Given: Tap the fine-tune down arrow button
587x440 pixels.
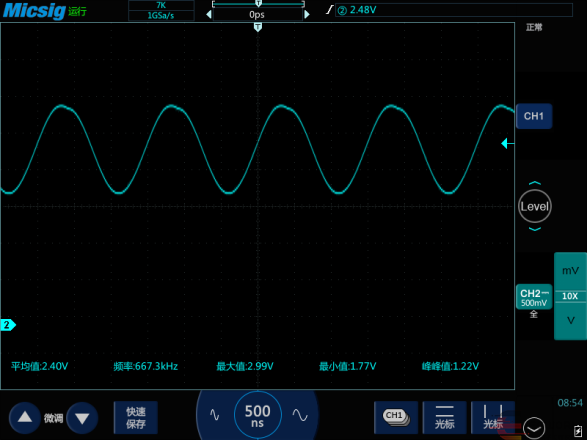Looking at the screenshot, I should pyautogui.click(x=82, y=418).
